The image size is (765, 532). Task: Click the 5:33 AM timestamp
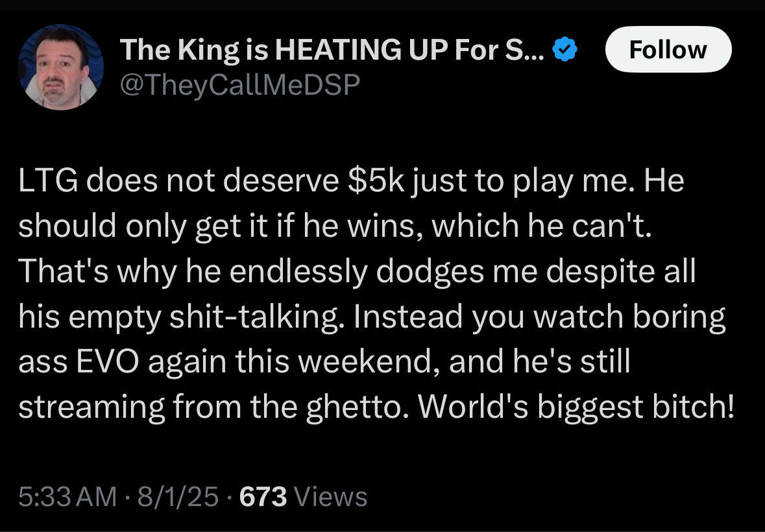(x=68, y=496)
